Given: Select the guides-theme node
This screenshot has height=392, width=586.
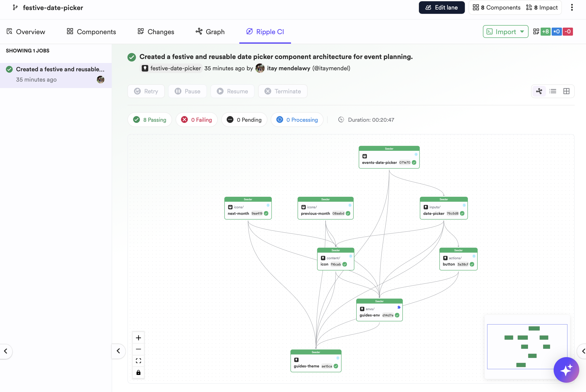Looking at the screenshot, I should (x=316, y=361).
